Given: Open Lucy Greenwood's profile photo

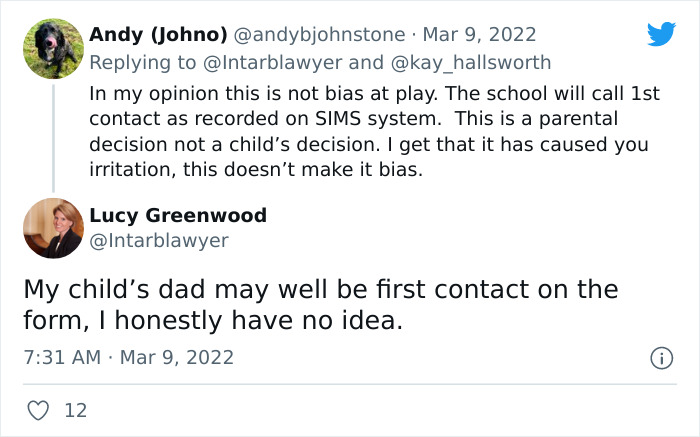Looking at the screenshot, I should pyautogui.click(x=53, y=228).
